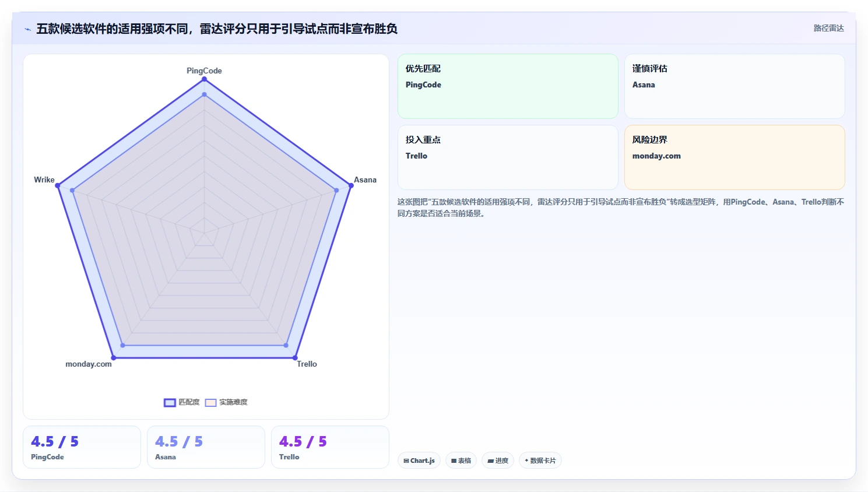Click the 4.5 / 5 Asana score card
Image resolution: width=868 pixels, height=492 pixels.
point(206,447)
